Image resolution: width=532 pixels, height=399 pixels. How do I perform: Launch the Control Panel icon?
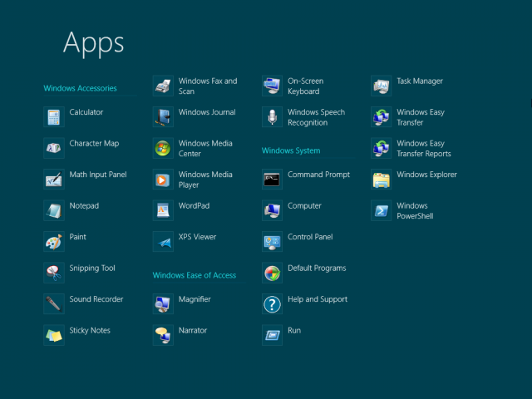coord(272,242)
